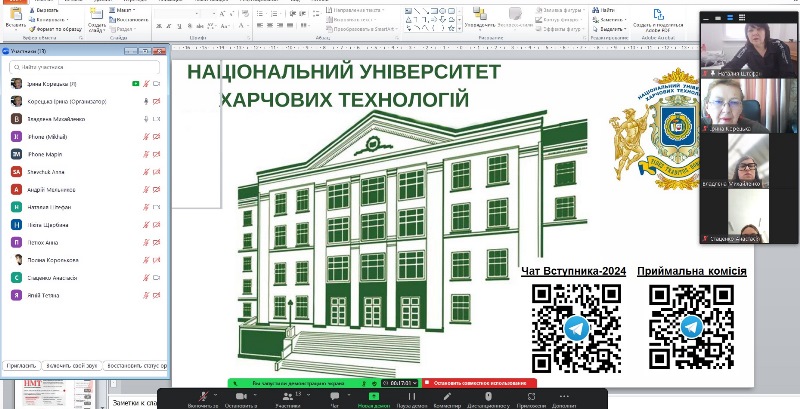The image size is (800, 409).
Task: Click the Shape Outline (Контур фигуры) menu
Action: 559,20
